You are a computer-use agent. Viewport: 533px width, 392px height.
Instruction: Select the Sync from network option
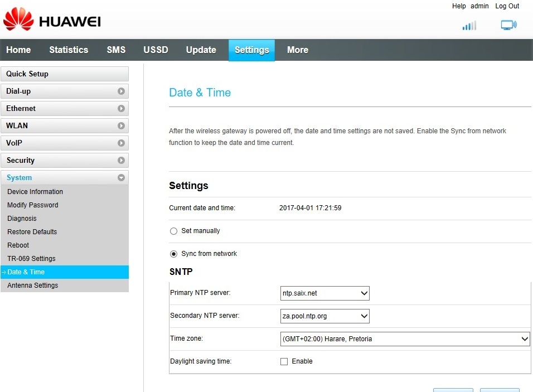point(173,254)
